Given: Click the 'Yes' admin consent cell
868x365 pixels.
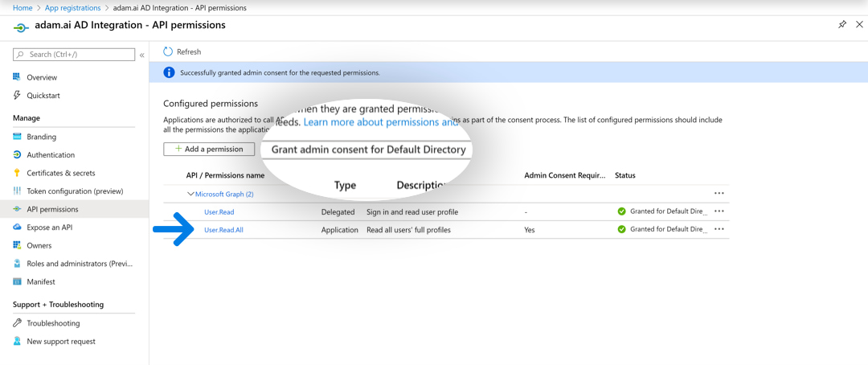Looking at the screenshot, I should pos(529,229).
